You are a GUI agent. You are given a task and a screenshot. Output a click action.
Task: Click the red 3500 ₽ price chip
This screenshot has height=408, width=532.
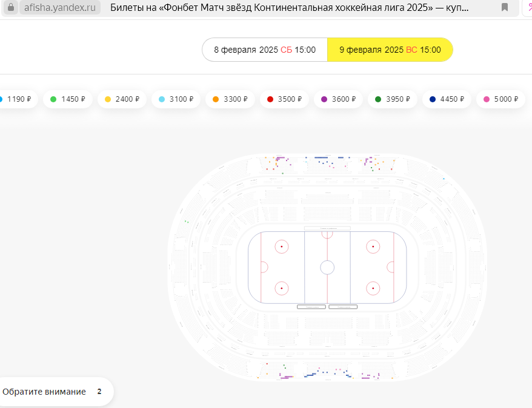[284, 99]
